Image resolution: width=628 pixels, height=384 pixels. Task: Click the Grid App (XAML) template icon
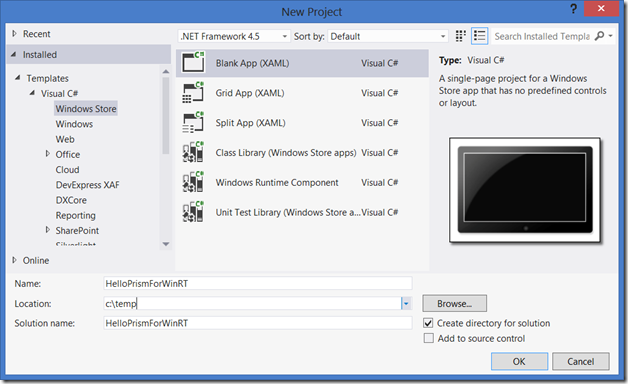click(193, 92)
